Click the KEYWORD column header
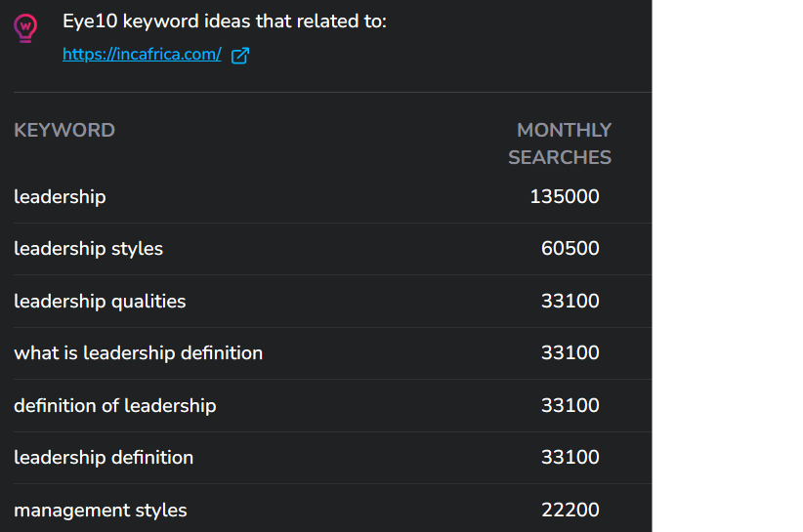Screen dimensions: 803x532 tap(64, 130)
